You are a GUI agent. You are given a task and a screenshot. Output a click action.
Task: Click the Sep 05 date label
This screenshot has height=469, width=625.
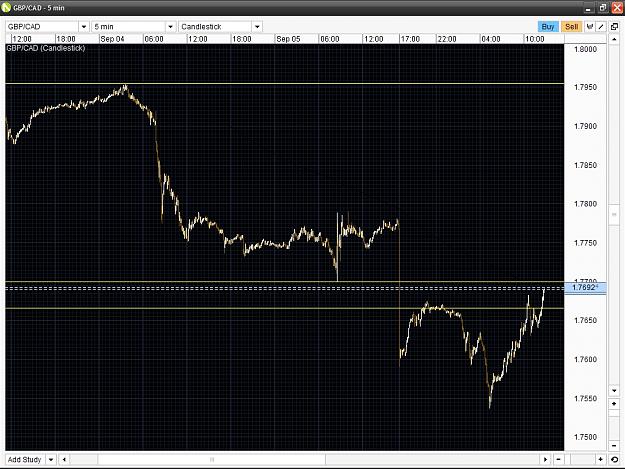coord(288,39)
